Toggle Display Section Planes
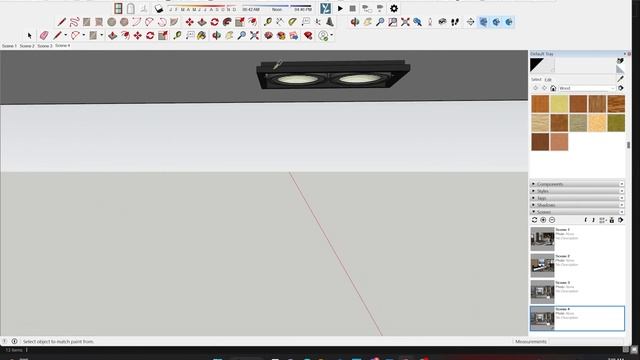640x360 pixels. point(483,22)
